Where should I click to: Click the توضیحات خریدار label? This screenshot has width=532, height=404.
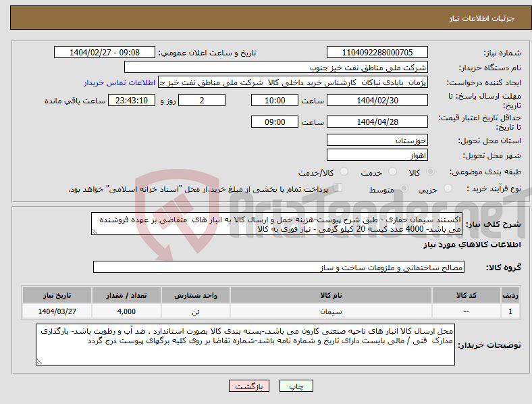point(489,345)
